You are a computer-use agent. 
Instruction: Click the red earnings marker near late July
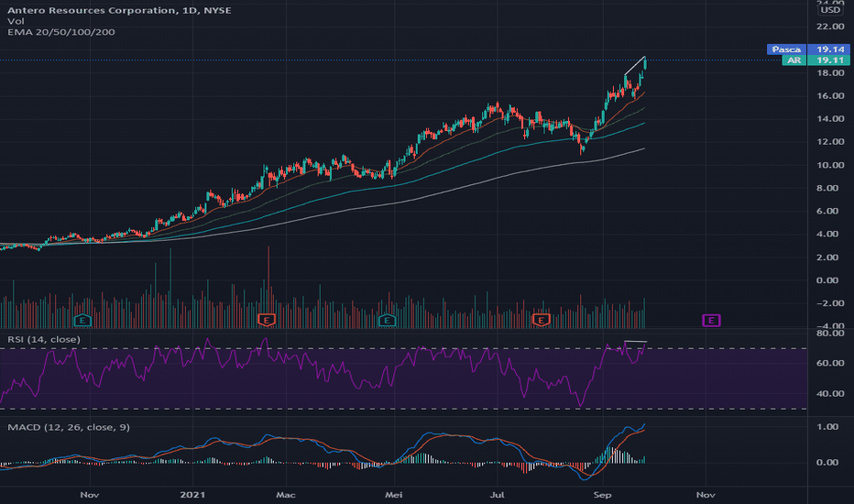pyautogui.click(x=541, y=320)
